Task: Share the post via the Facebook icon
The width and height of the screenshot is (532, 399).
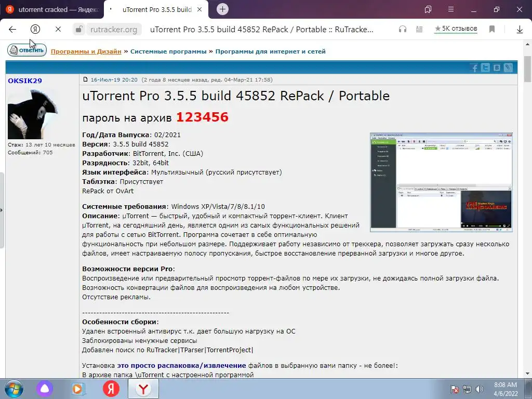Action: [x=474, y=68]
